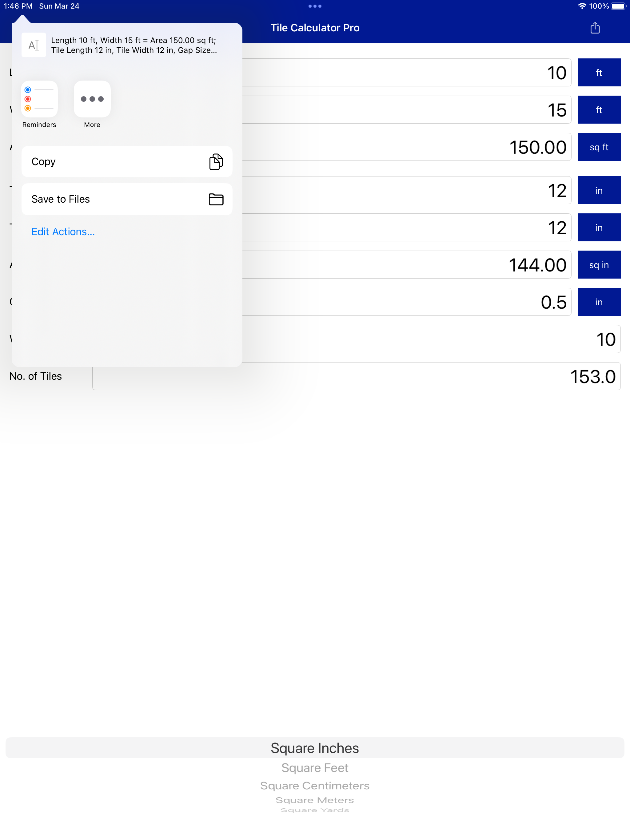Tap the multitasking three-dot control at top
This screenshot has width=630, height=840.
(x=315, y=6)
